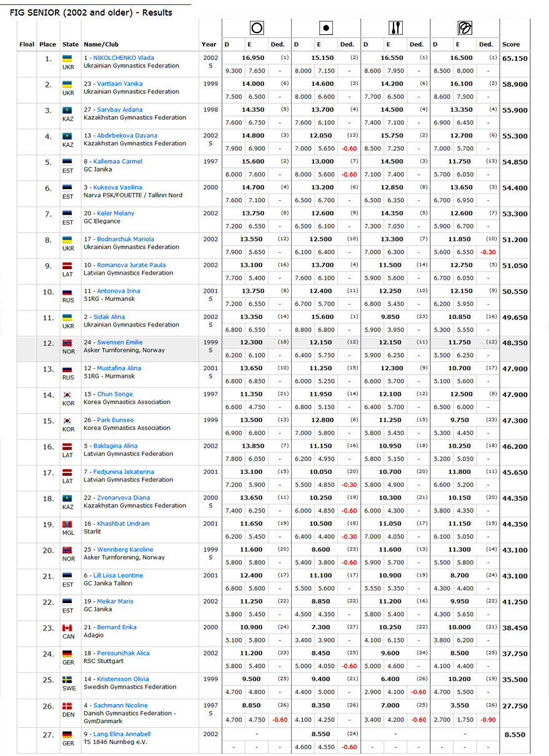The height and width of the screenshot is (756, 549).
Task: Click Latvia flag beside Romanova Jurate Paula
Action: point(67,265)
